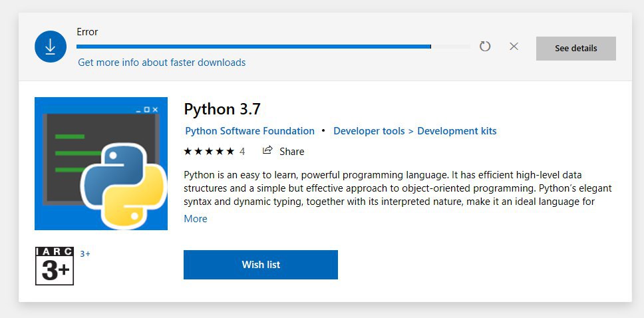644x318 pixels.
Task: Open the blue 3+ age rating link
Action: 85,254
